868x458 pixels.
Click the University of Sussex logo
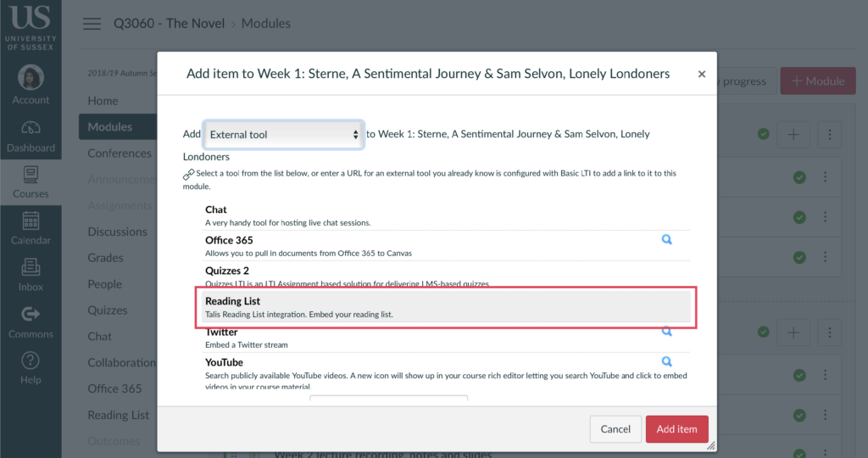point(31,26)
